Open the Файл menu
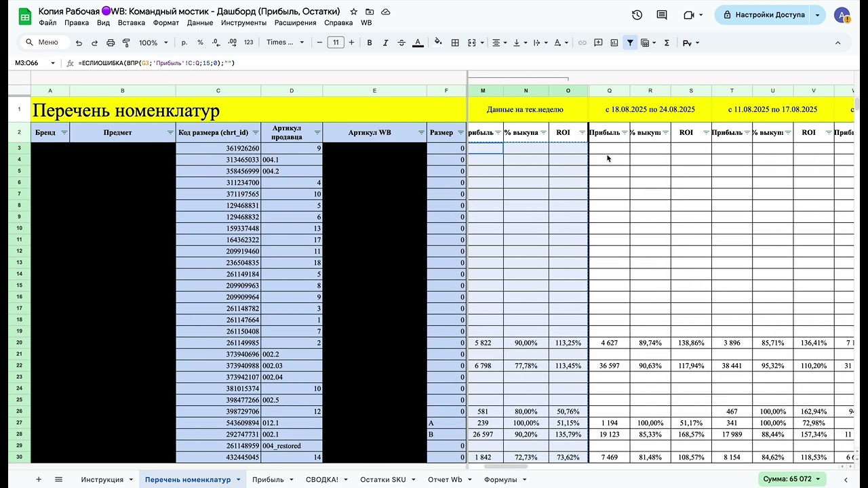The height and width of the screenshot is (488, 868). point(47,22)
